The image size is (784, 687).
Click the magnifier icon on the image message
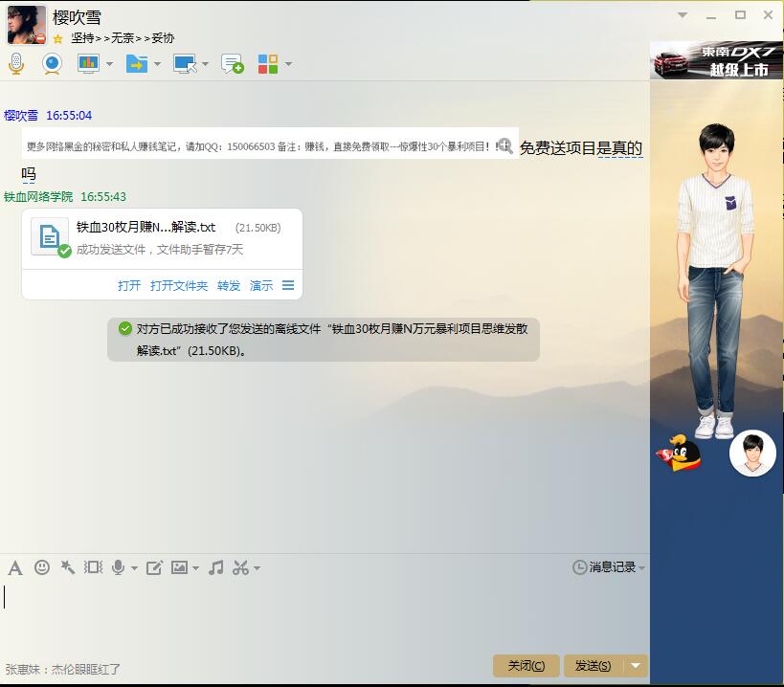504,145
